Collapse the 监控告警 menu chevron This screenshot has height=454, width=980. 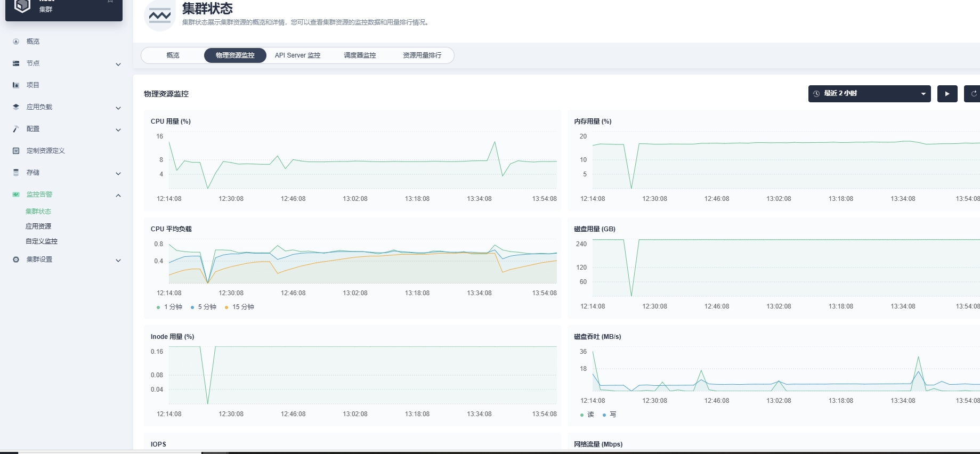click(x=118, y=196)
